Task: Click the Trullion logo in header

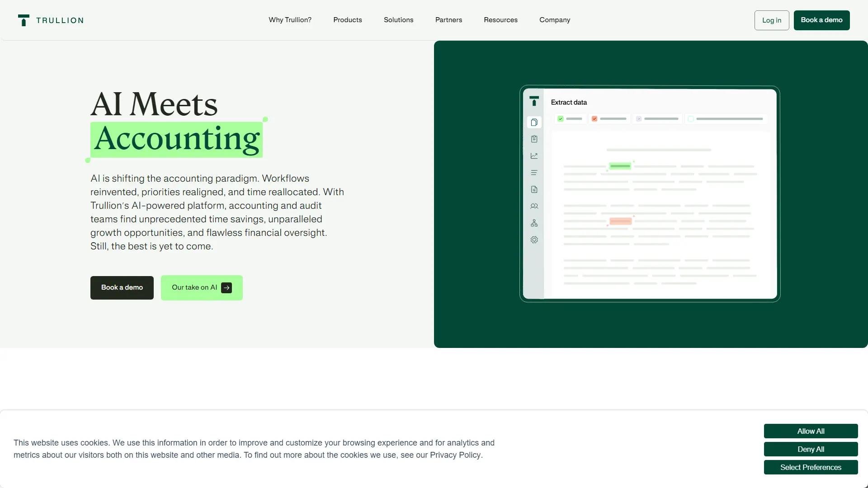Action: (x=51, y=20)
